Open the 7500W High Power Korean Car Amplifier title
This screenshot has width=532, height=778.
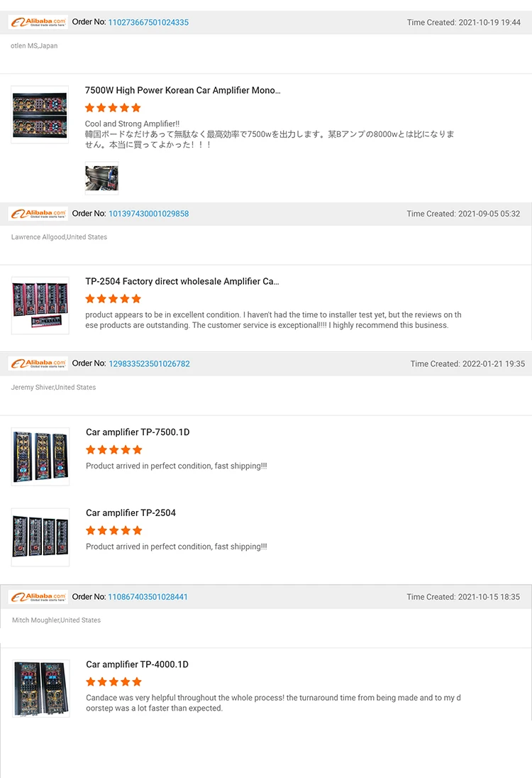[182, 90]
